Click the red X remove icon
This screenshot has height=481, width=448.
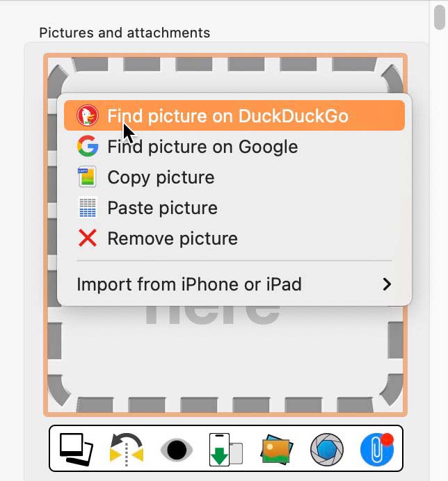coord(88,238)
